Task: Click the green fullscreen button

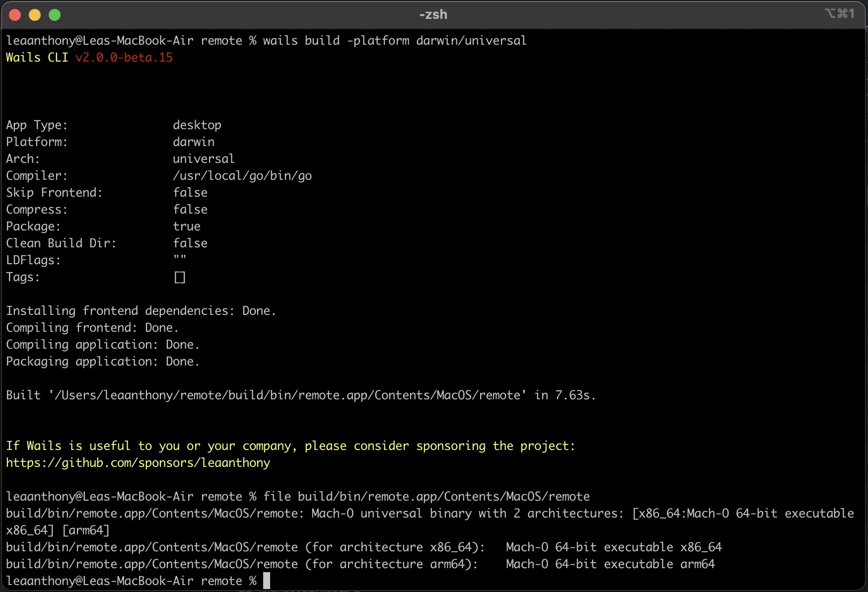Action: 55,14
